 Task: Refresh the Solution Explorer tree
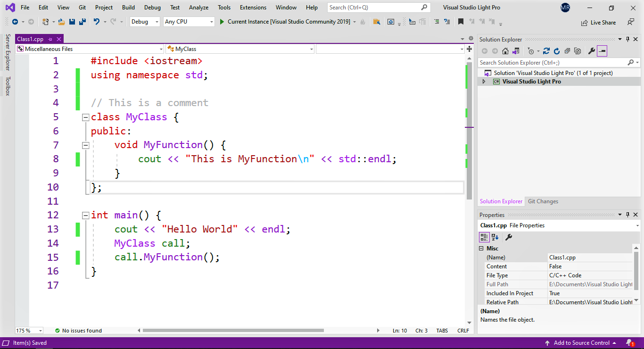coord(556,51)
